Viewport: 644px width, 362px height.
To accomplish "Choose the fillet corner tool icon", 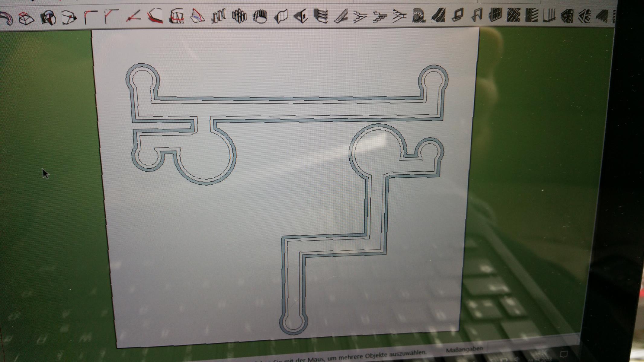I will tap(90, 17).
